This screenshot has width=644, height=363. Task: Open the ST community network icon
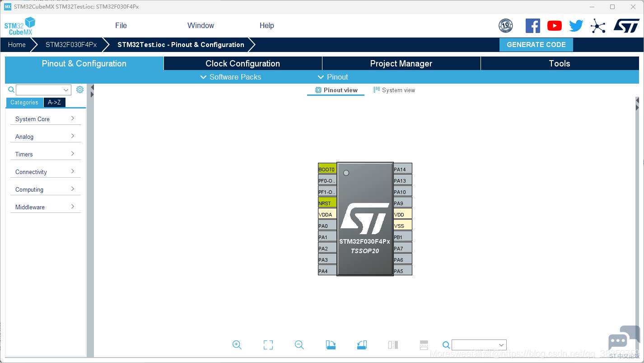(598, 26)
